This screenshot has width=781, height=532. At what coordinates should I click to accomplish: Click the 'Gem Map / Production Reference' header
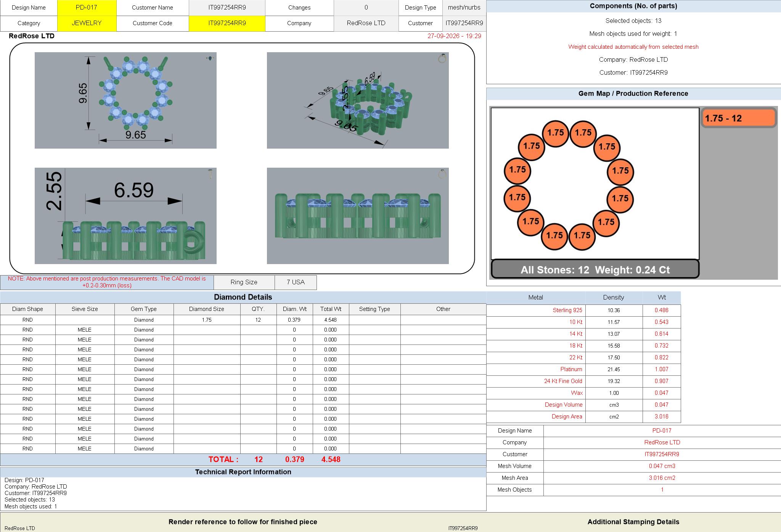[633, 94]
